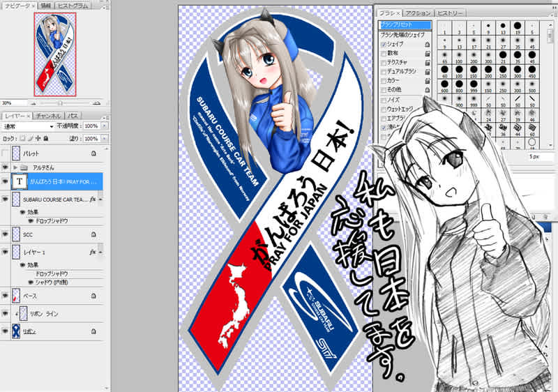This screenshot has height=392, width=558.
Task: Click the Navigator zoom in icon
Action: [x=96, y=103]
